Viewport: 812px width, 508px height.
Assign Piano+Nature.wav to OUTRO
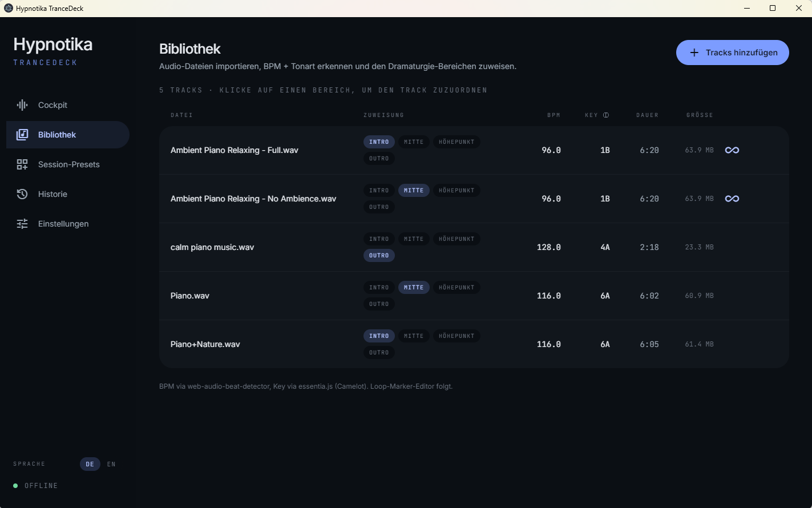379,352
